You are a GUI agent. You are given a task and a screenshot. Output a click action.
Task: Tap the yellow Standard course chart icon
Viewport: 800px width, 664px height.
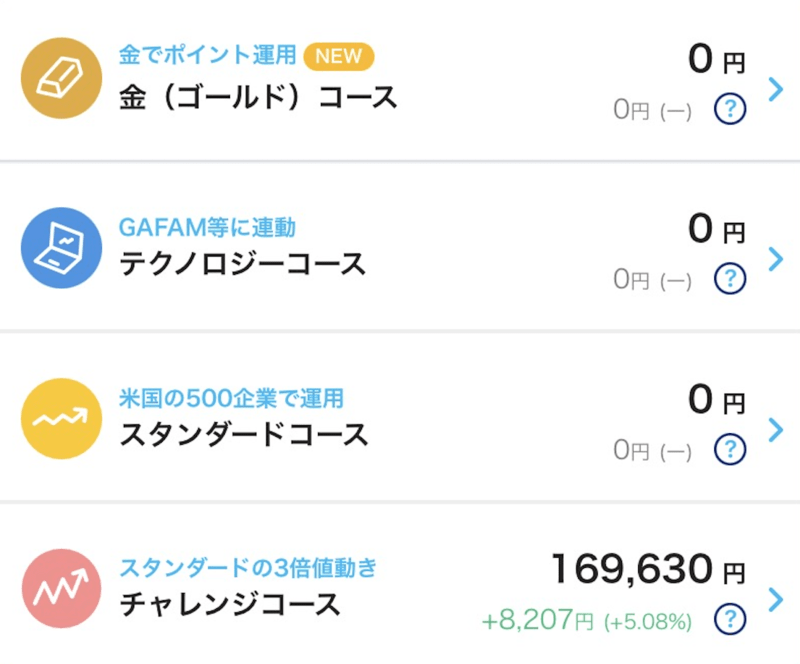click(x=61, y=419)
